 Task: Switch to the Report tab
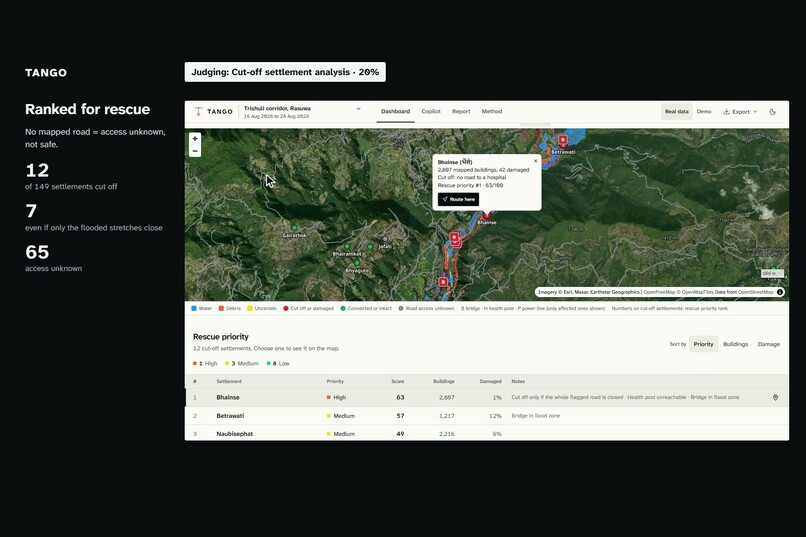(461, 112)
